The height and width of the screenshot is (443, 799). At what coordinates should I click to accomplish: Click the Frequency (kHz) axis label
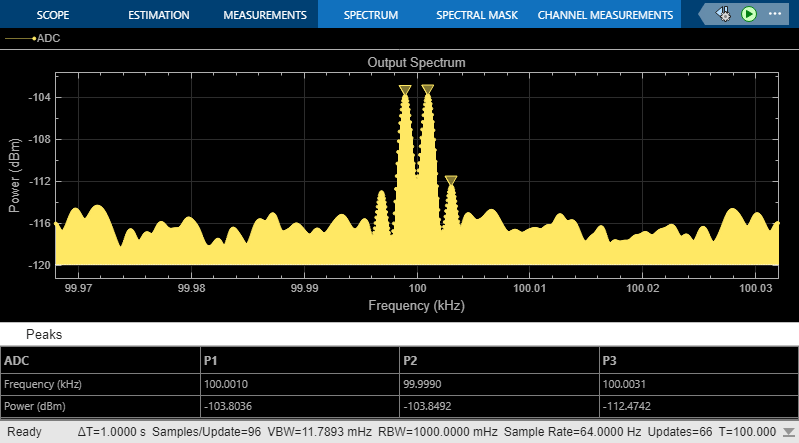416,305
